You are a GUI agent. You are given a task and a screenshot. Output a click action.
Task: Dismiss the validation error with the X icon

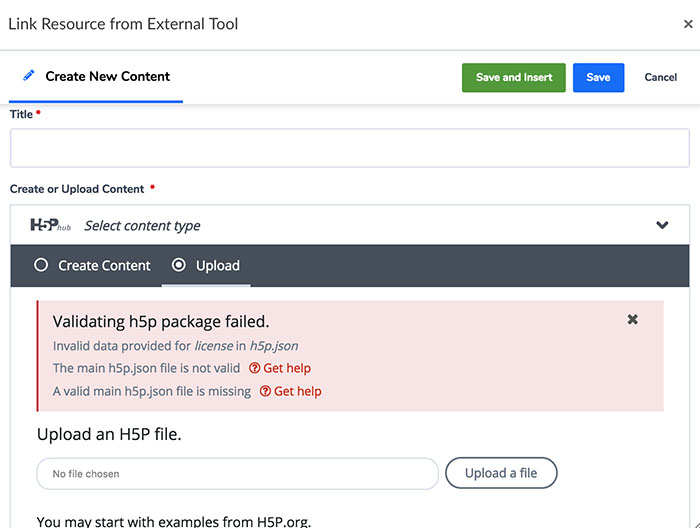pyautogui.click(x=632, y=320)
